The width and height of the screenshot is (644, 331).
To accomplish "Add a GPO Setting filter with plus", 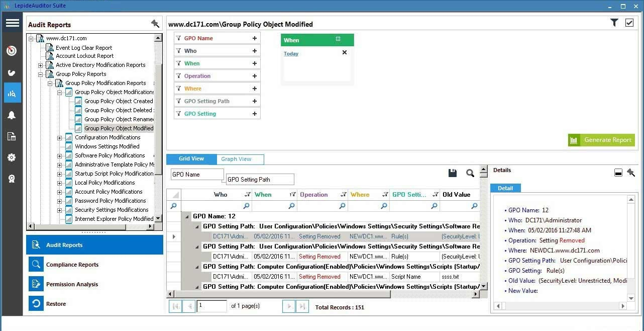I will pos(255,114).
